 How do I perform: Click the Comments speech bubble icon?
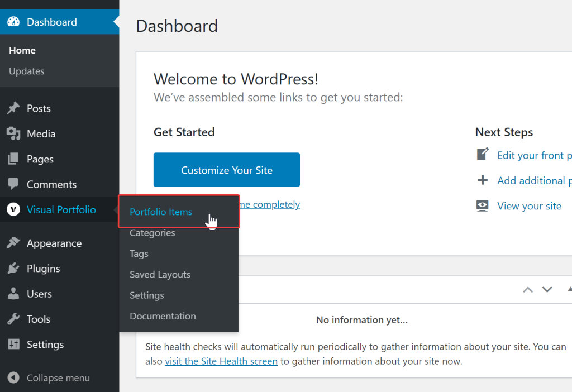click(13, 184)
